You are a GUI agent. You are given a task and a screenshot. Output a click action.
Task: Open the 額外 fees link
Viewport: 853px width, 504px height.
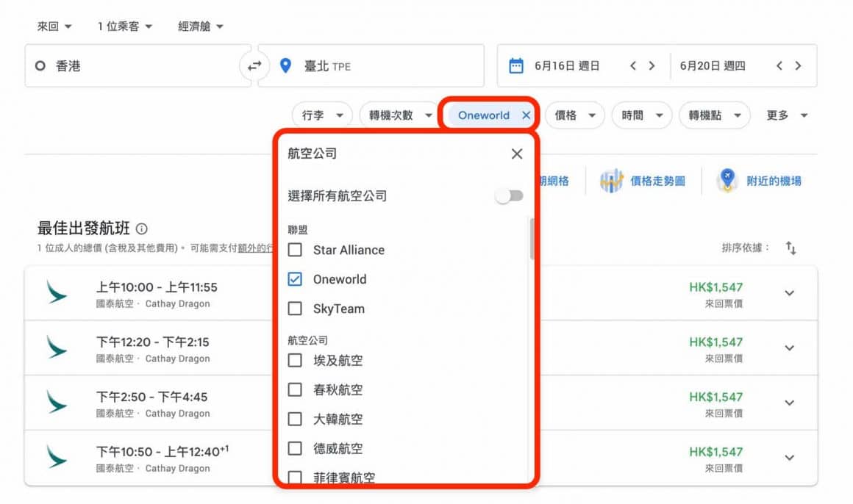coord(255,248)
